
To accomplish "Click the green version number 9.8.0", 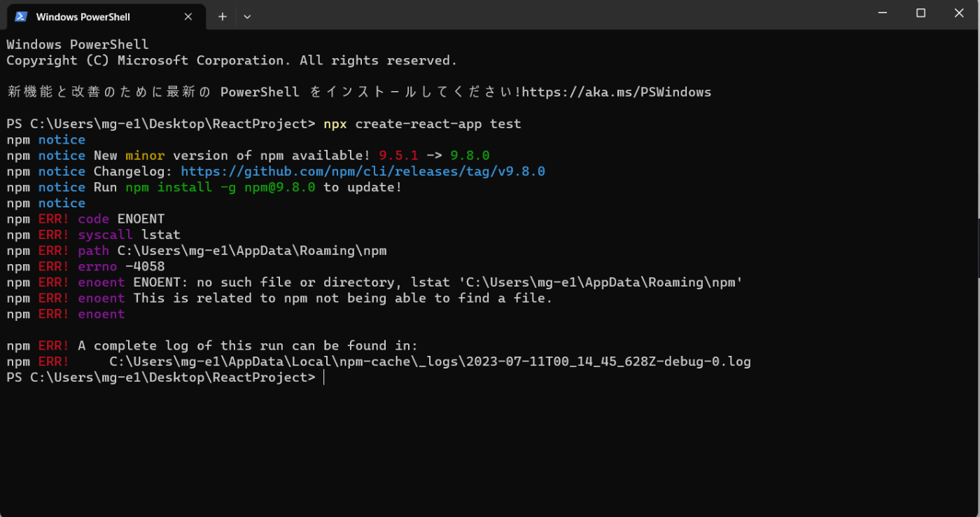I will tap(470, 156).
